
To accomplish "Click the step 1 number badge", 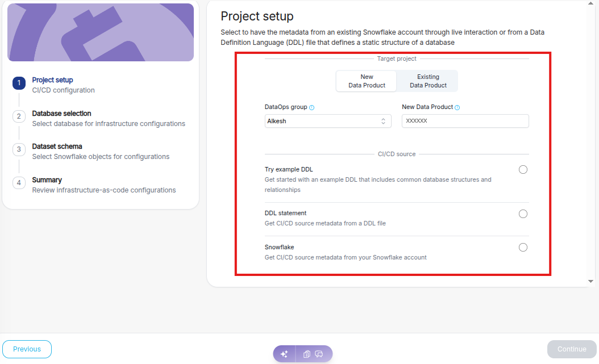I will [19, 83].
